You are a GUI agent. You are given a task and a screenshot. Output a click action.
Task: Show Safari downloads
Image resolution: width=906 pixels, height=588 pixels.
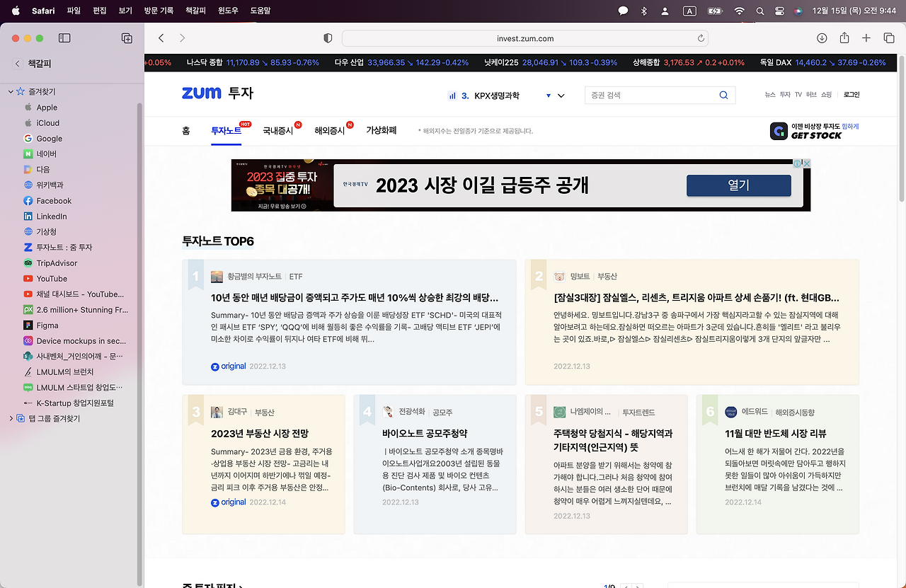tap(822, 38)
